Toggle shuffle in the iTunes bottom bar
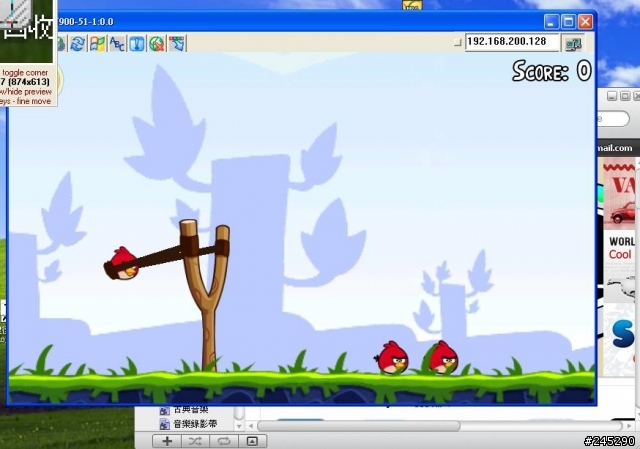640x449 pixels. coord(195,441)
